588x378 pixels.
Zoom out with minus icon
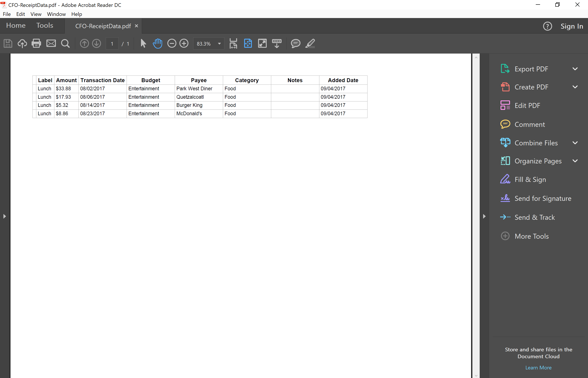click(x=172, y=43)
